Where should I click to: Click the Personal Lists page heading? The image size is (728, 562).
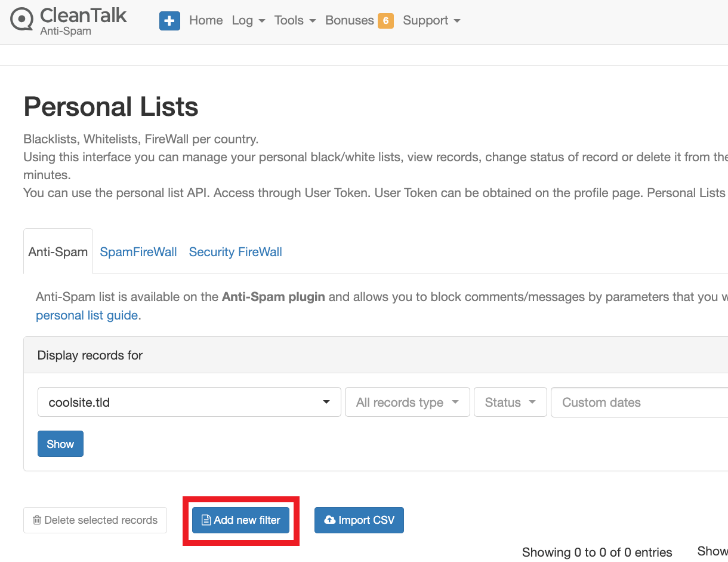(x=111, y=107)
